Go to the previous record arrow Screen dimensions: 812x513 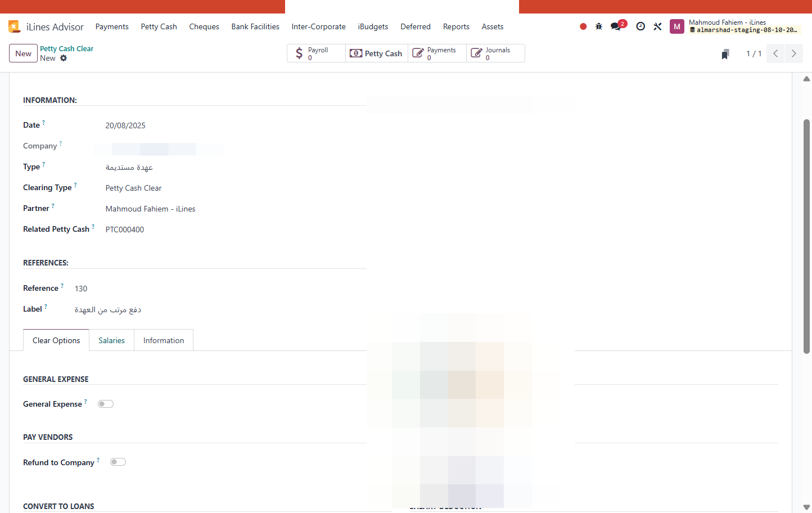click(x=775, y=53)
